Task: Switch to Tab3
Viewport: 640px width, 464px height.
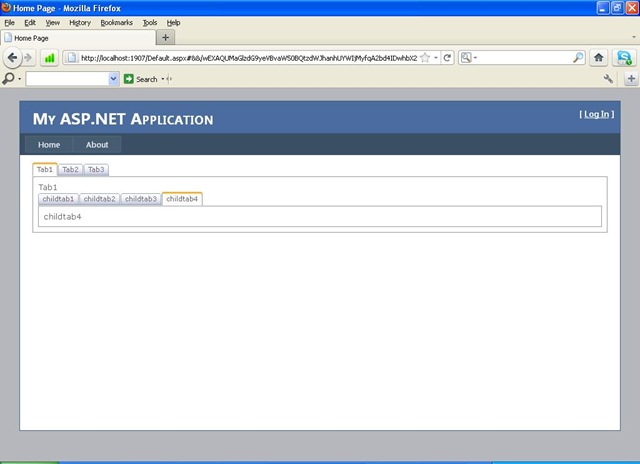Action: pyautogui.click(x=96, y=169)
